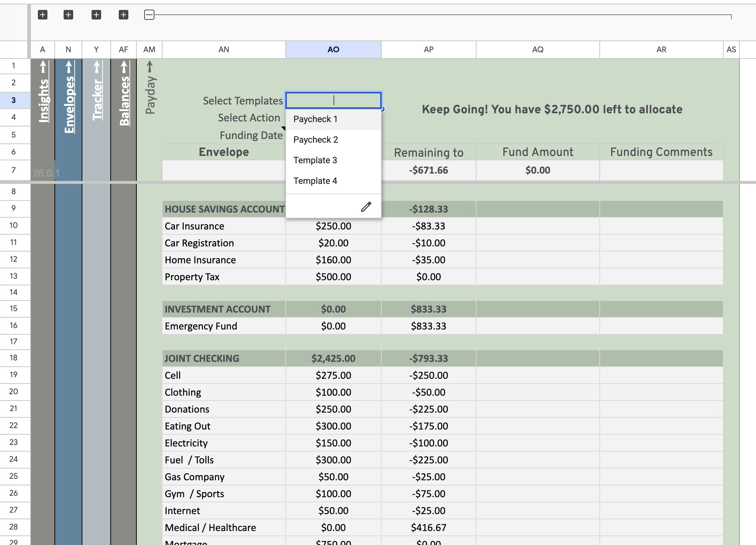Choose Paycheck 2 from the dropdown list
756x545 pixels.
(x=334, y=140)
